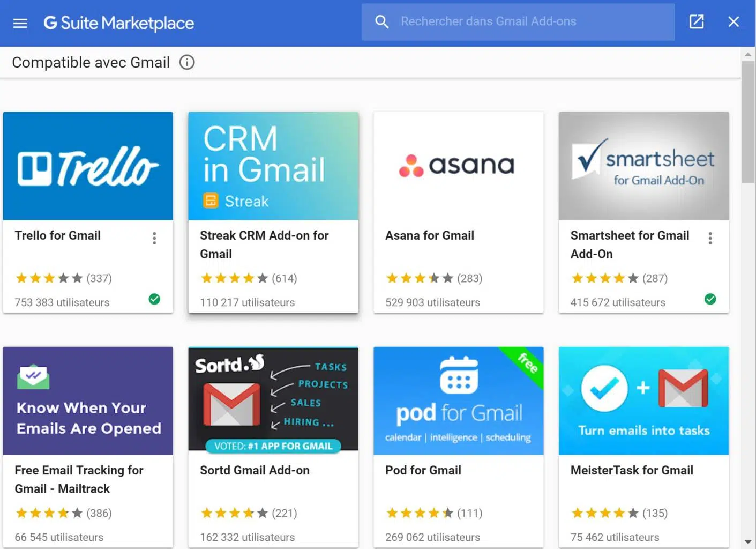Click the green check badge on Trello card

coord(154,299)
